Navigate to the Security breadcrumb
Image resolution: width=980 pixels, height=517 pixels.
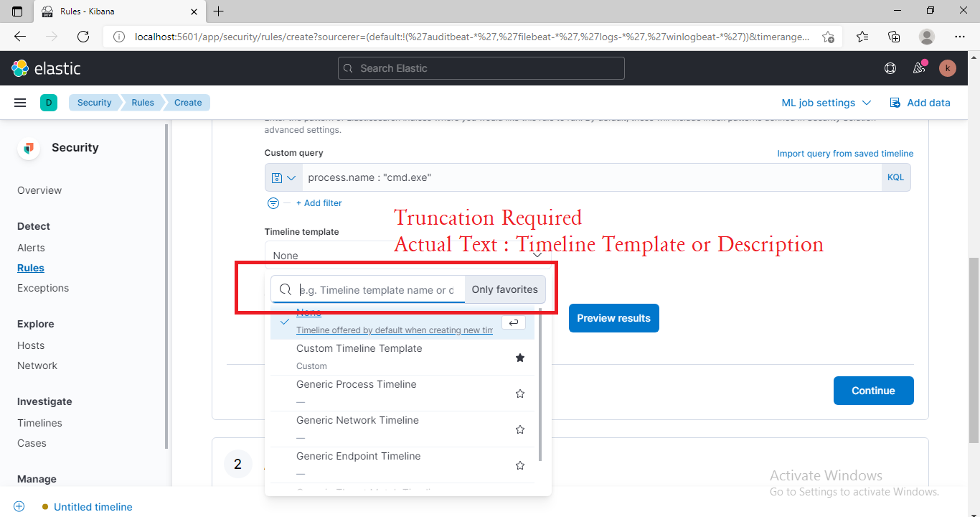coord(94,102)
